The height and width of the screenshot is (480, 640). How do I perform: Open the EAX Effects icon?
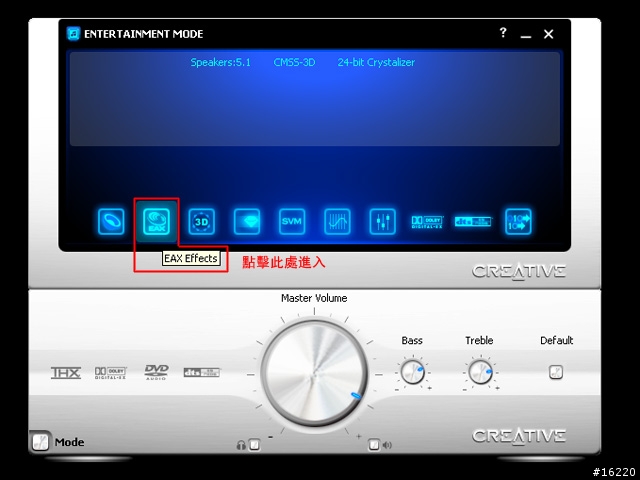(156, 221)
